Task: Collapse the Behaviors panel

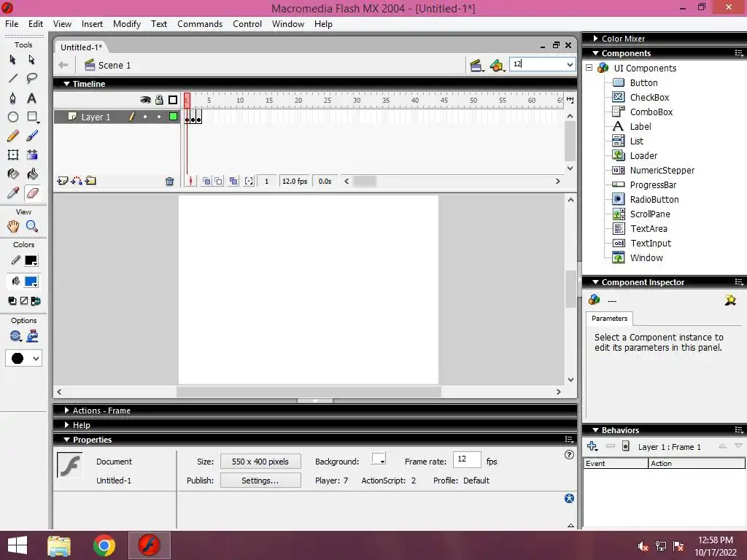Action: tap(595, 430)
